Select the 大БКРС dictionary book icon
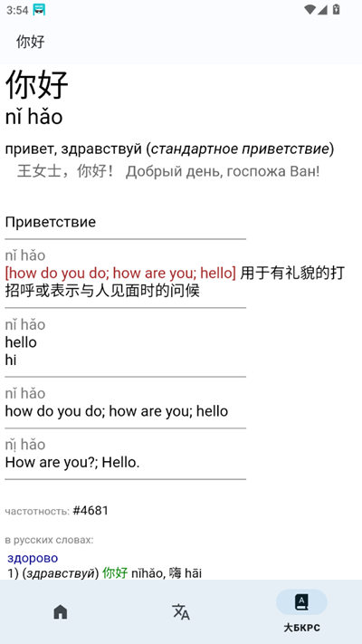This screenshot has height=644, width=362. (301, 602)
